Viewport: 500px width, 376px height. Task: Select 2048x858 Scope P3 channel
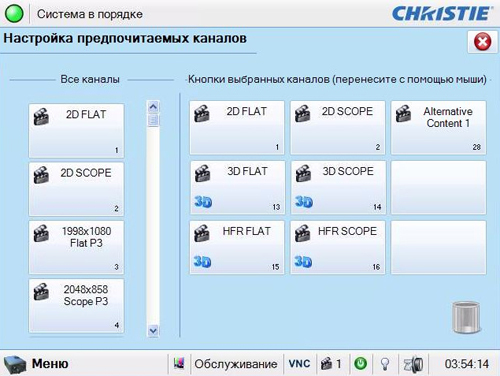point(76,306)
